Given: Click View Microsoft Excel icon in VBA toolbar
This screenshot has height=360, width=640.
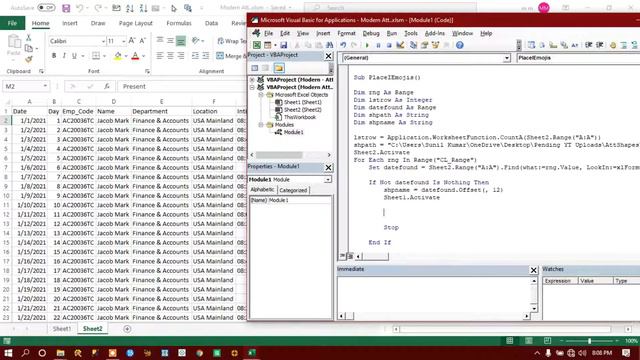Looking at the screenshot, I should point(257,45).
